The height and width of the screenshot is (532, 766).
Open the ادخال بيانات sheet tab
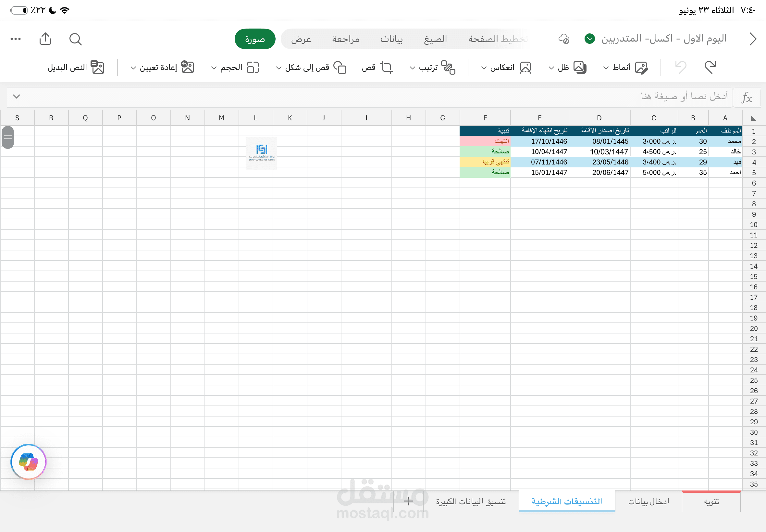649,501
